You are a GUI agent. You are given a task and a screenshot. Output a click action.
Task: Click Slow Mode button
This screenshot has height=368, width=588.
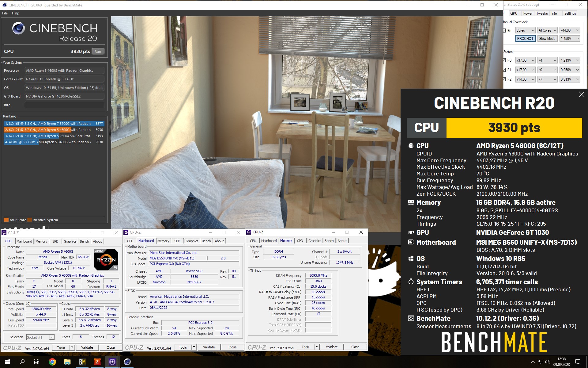tap(547, 39)
